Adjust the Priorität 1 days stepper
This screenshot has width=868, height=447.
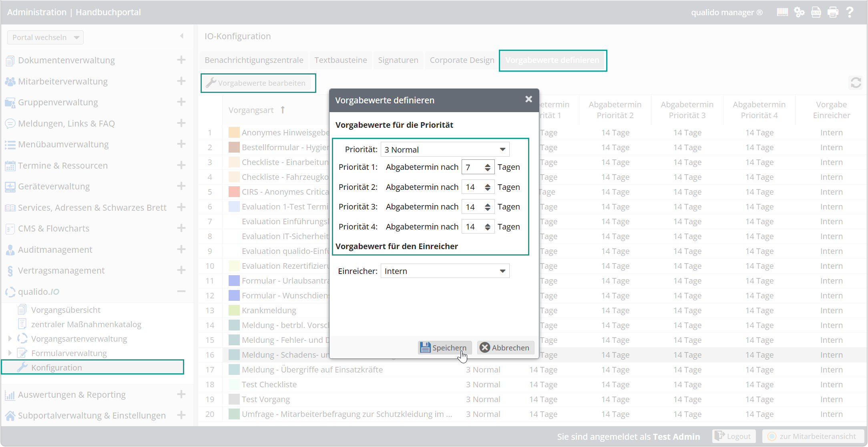(x=487, y=167)
